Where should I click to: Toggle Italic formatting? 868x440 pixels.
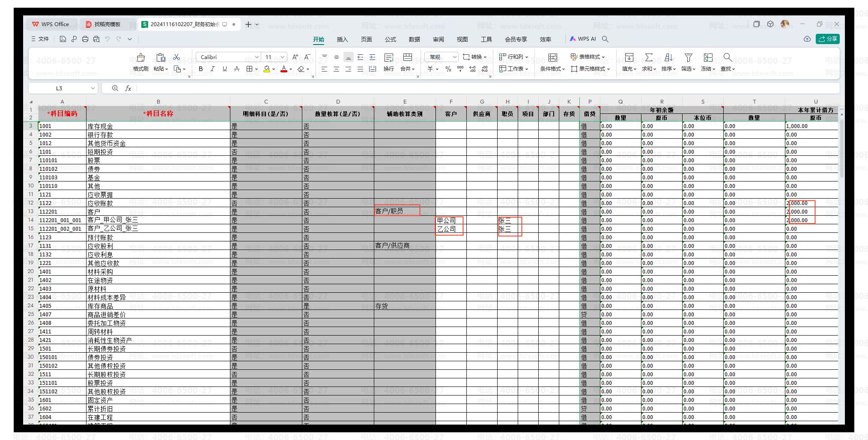click(212, 69)
